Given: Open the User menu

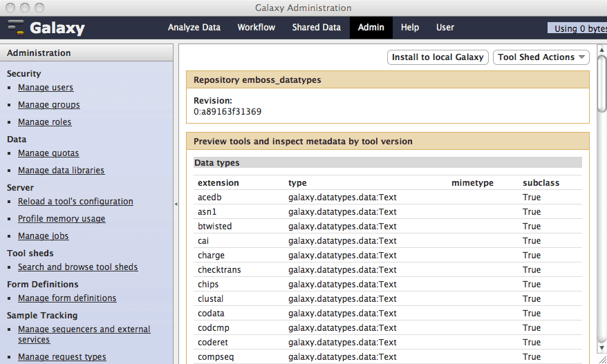Looking at the screenshot, I should click(x=445, y=28).
